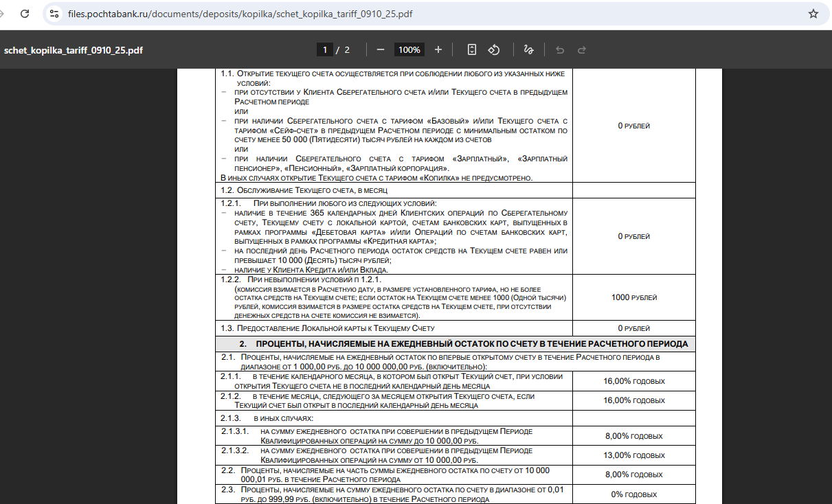This screenshot has height=504, width=832.
Task: Click the 100% zoom level field
Action: pos(409,49)
